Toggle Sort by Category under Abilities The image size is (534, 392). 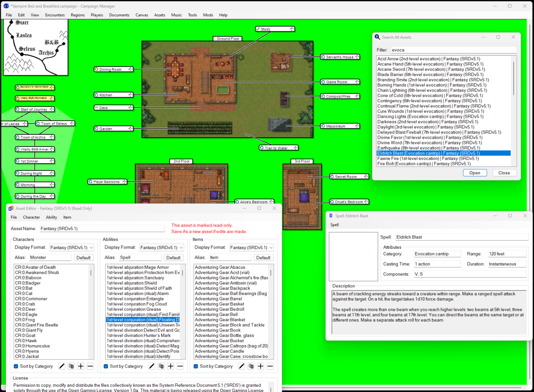(106, 367)
